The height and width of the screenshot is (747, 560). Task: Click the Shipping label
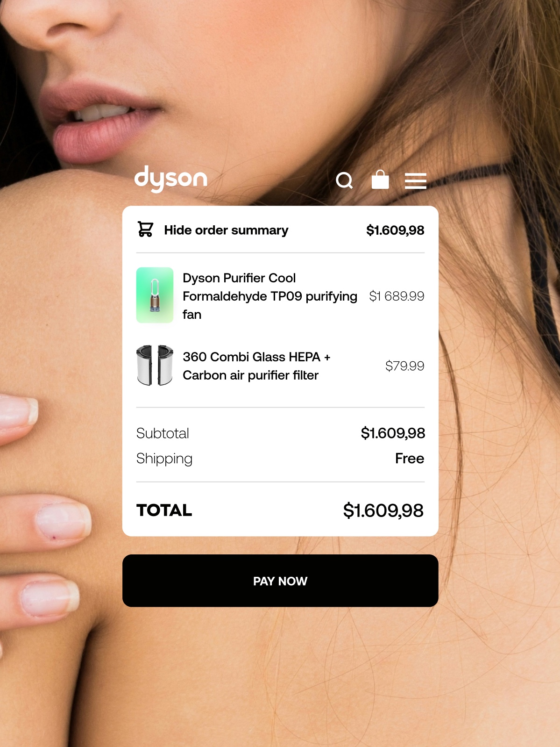pos(164,459)
